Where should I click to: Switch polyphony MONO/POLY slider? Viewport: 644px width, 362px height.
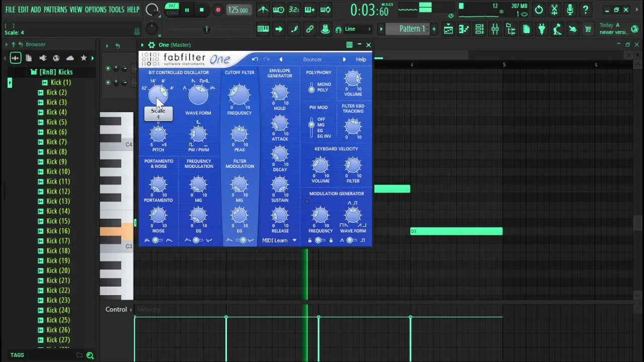pyautogui.click(x=311, y=87)
